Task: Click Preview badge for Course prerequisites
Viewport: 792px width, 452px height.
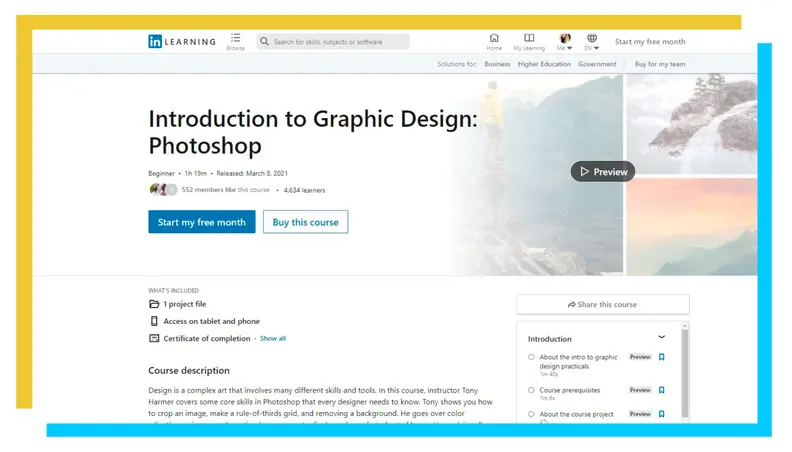Action: [x=640, y=390]
